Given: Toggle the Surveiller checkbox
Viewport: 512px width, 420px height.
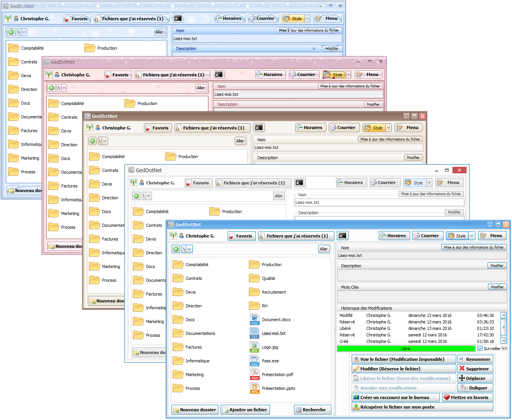Looking at the screenshot, I should pyautogui.click(x=480, y=349).
